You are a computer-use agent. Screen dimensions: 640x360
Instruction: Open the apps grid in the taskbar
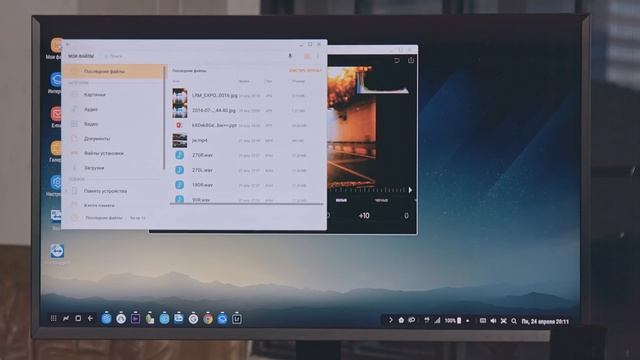pos(53,318)
